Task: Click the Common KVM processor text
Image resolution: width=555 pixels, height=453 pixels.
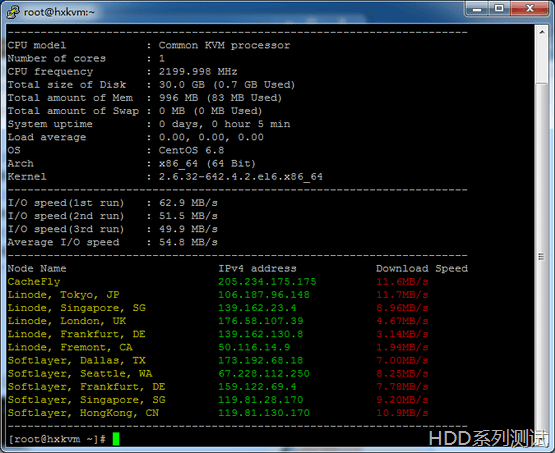Action: click(224, 45)
